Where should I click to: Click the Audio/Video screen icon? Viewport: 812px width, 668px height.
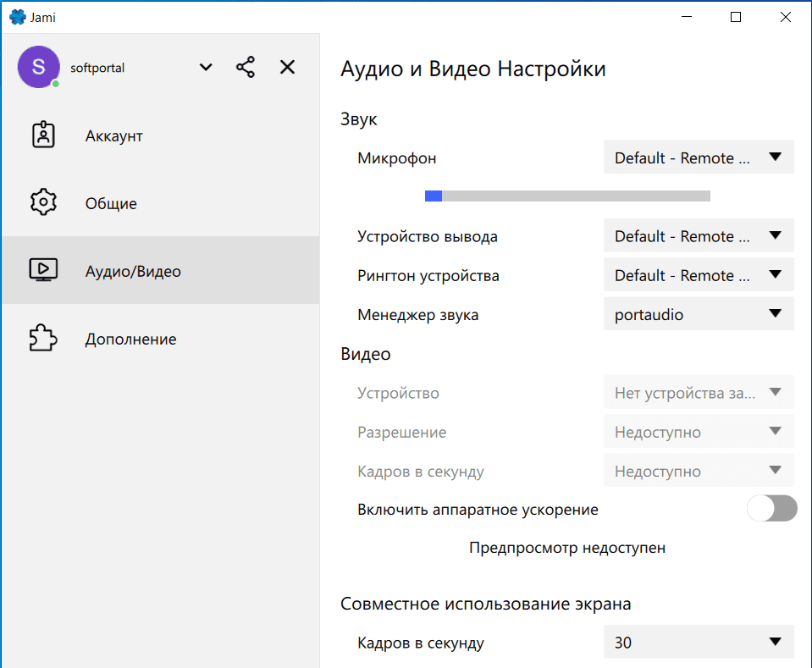[x=43, y=271]
